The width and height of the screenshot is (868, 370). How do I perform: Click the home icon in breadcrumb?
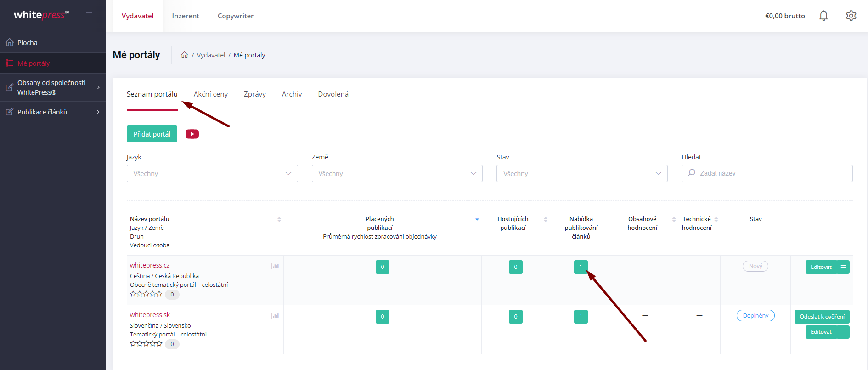[185, 55]
